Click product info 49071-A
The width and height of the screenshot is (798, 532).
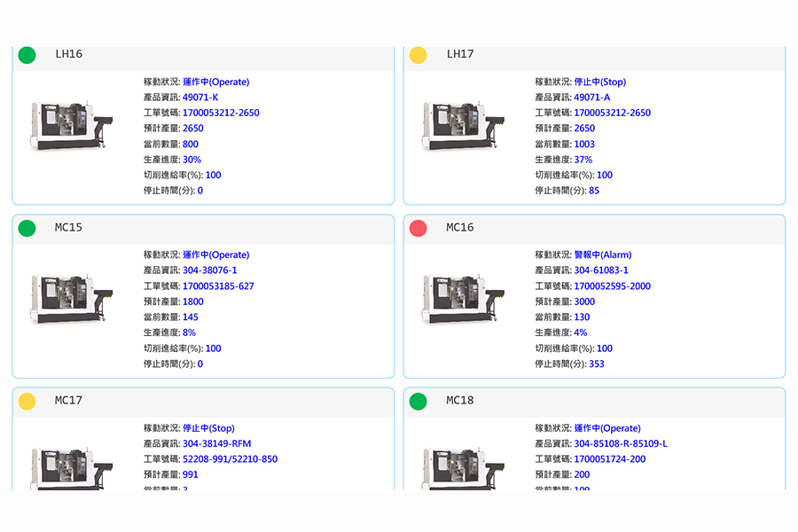coord(592,98)
